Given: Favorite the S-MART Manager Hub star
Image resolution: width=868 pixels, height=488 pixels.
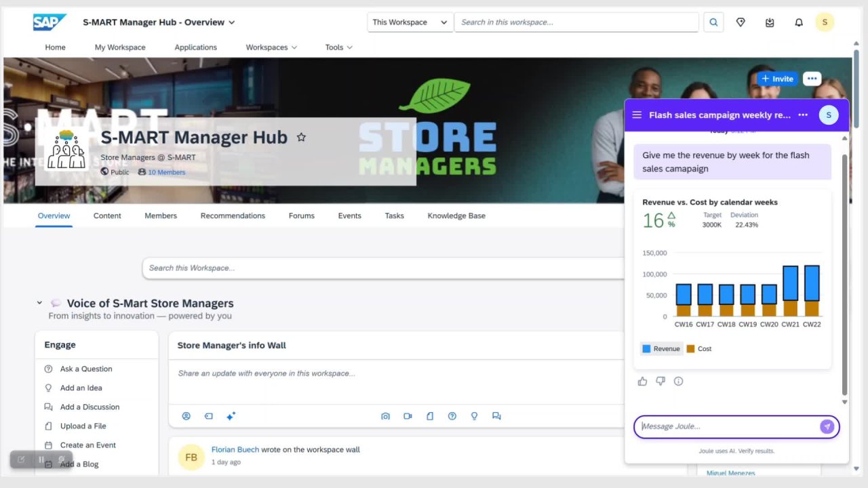Looking at the screenshot, I should [301, 137].
